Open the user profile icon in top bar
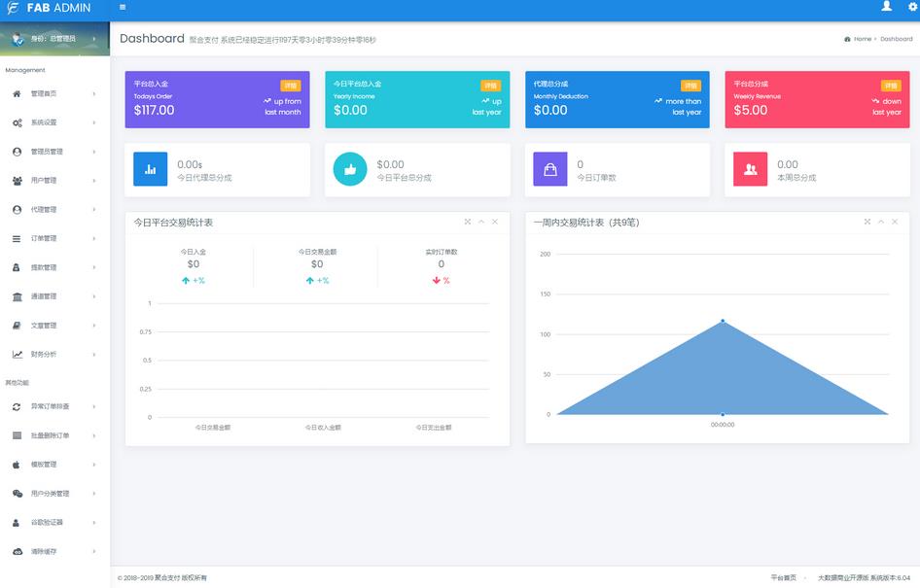 point(887,6)
